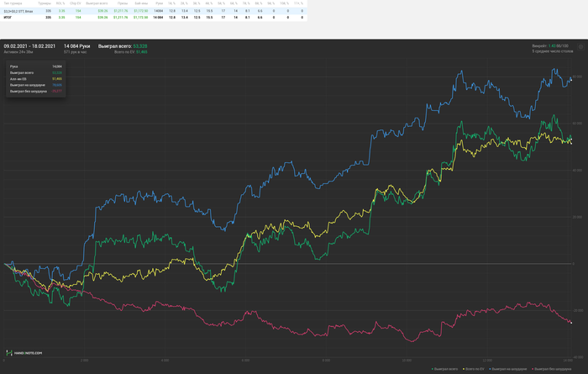Click the '$1,172.50' buy-ins cell in highlighted row
This screenshot has width=588, height=374.
tap(140, 11)
